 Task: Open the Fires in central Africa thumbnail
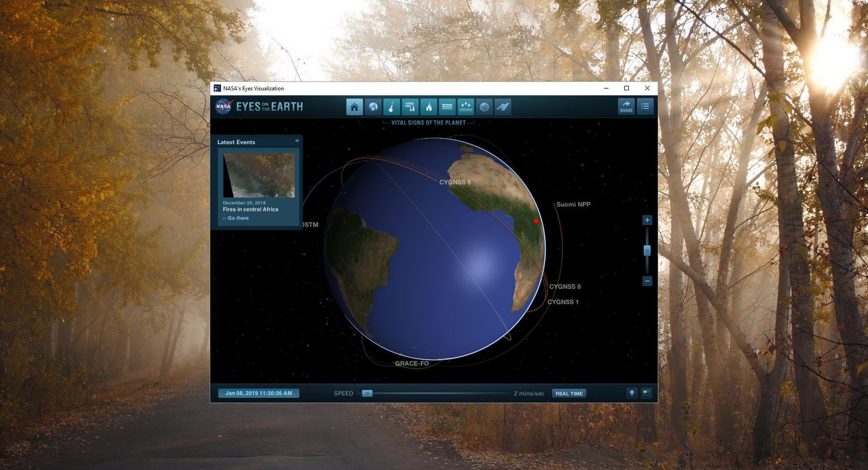tap(259, 175)
